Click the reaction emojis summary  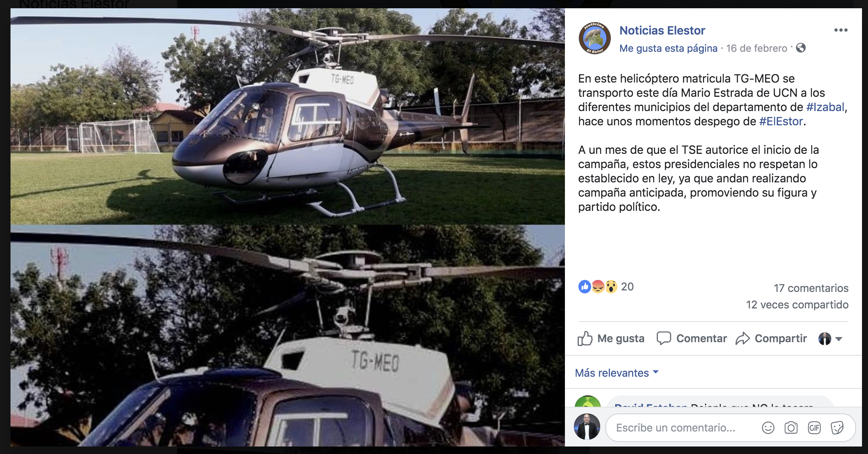tap(598, 287)
